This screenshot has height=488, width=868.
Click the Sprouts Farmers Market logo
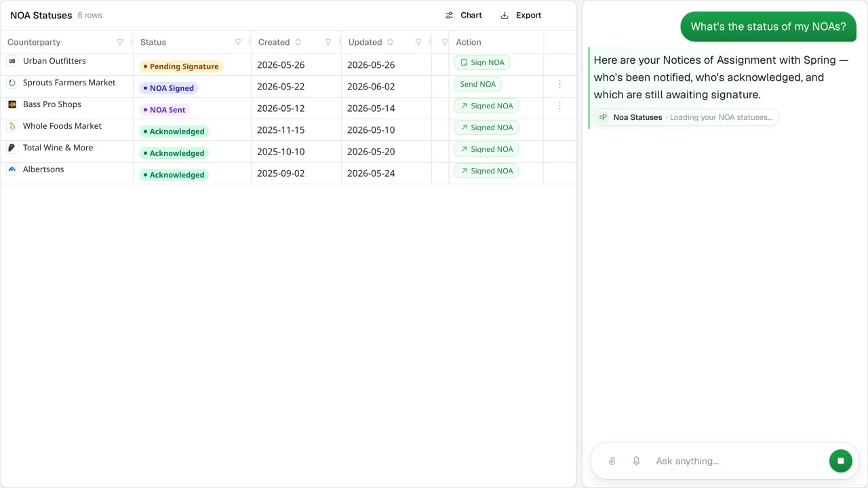click(12, 83)
